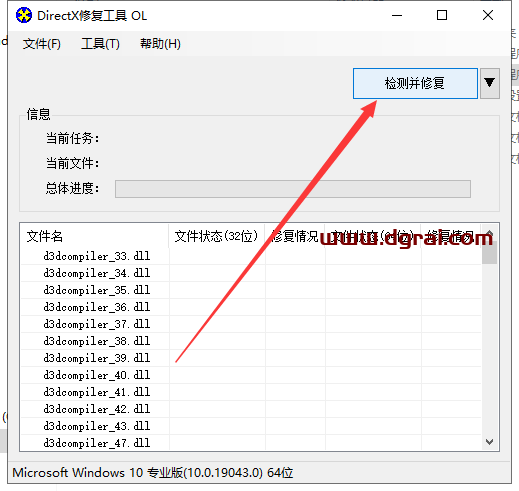
Task: Open the 帮助(H) menu
Action: coord(160,44)
